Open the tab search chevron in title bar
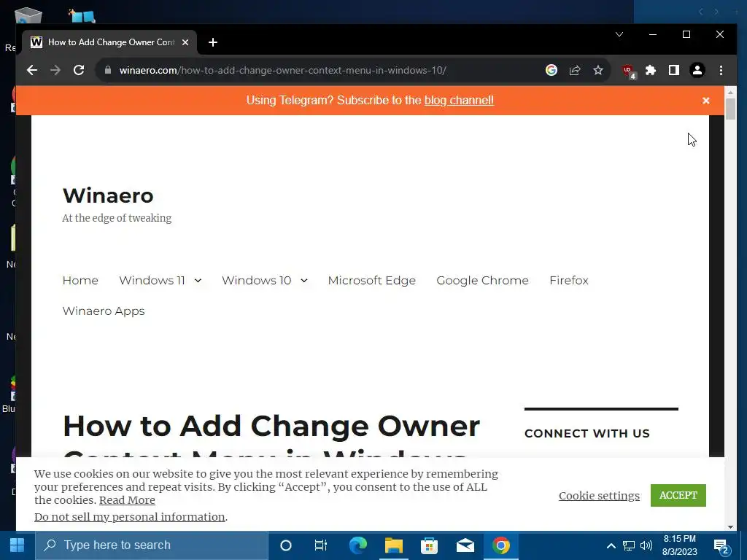The height and width of the screenshot is (560, 747). (619, 34)
